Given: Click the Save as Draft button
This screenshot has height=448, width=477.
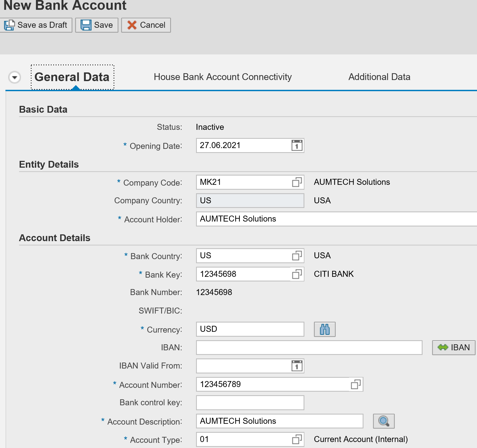Looking at the screenshot, I should [x=36, y=25].
